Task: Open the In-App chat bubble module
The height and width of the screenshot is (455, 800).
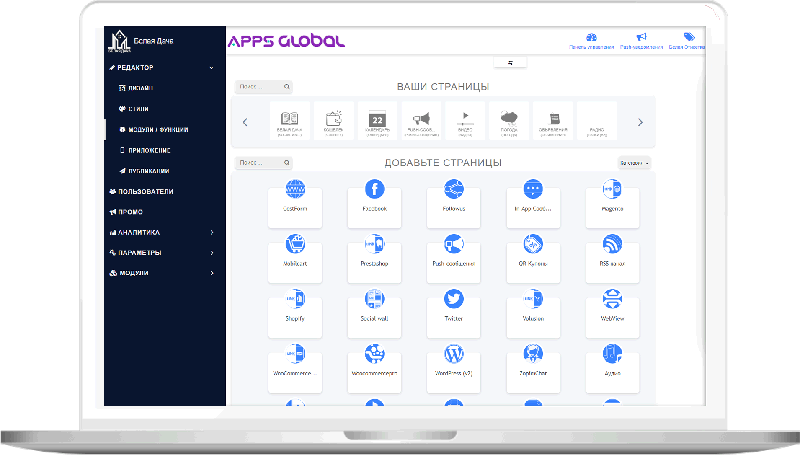Action: (533, 202)
